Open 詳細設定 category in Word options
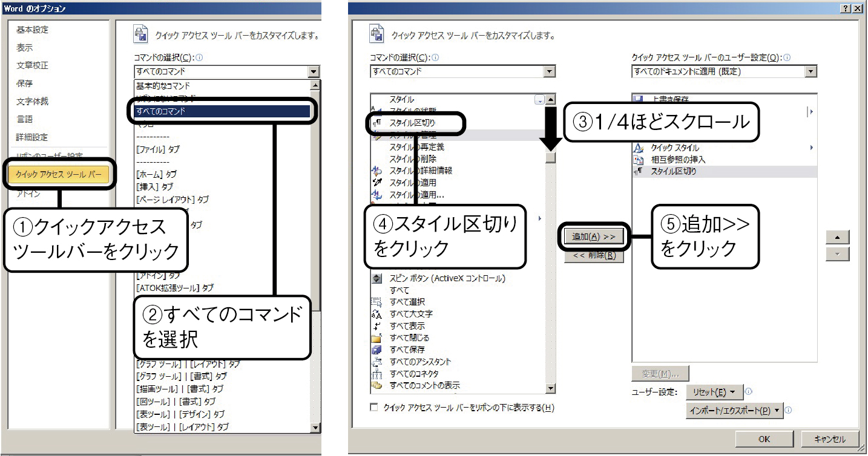 tap(33, 137)
